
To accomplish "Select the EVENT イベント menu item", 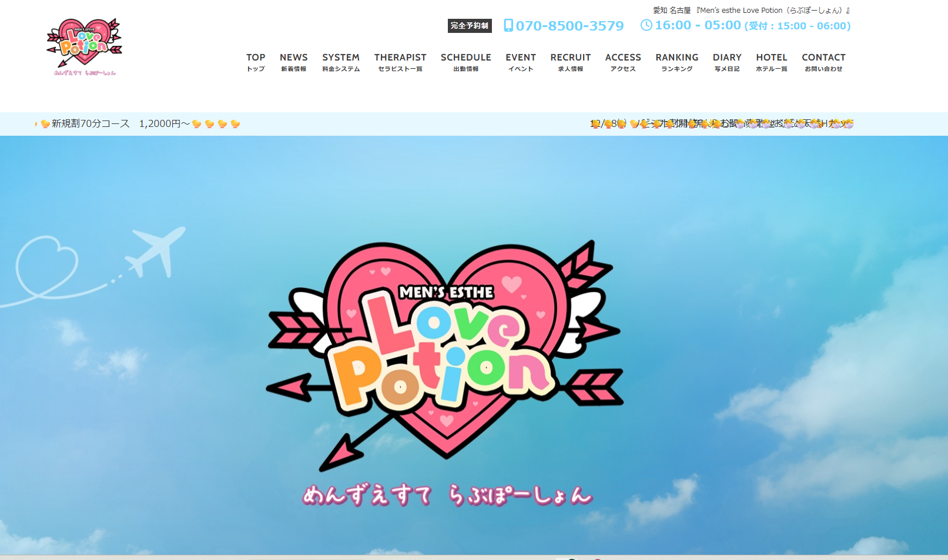I will point(520,62).
